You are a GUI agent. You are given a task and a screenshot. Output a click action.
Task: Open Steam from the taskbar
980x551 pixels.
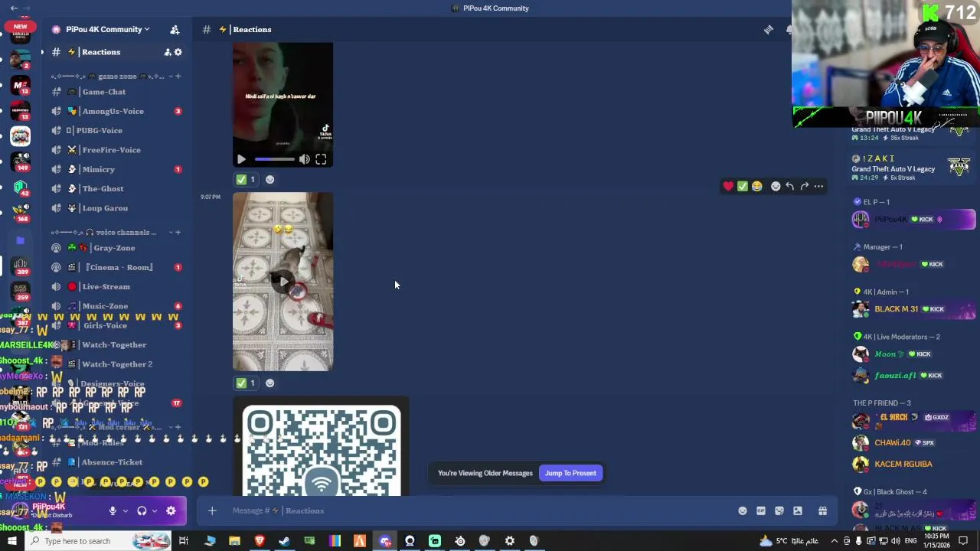(x=284, y=541)
